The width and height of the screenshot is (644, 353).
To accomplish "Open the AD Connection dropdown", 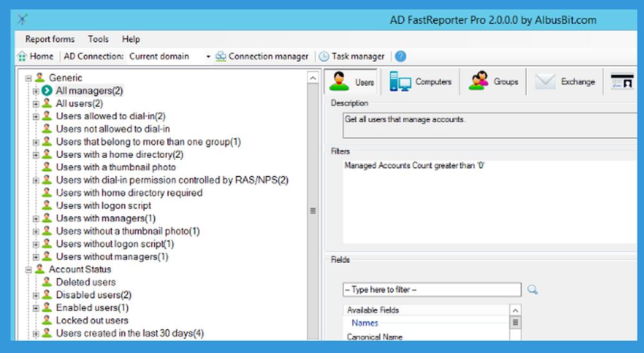I will [x=208, y=57].
